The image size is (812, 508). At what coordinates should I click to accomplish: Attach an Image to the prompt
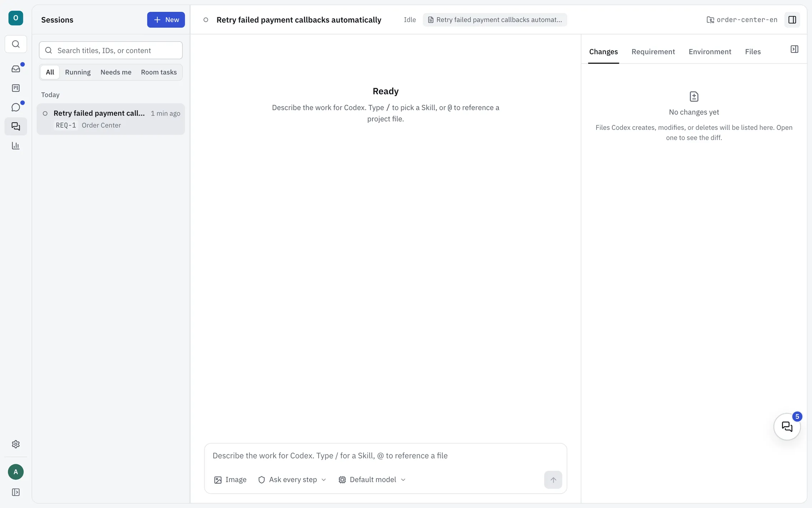[x=231, y=480]
